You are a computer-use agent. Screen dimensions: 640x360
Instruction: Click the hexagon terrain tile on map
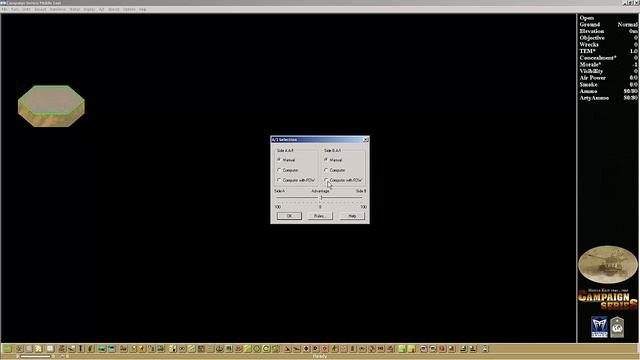pyautogui.click(x=51, y=106)
